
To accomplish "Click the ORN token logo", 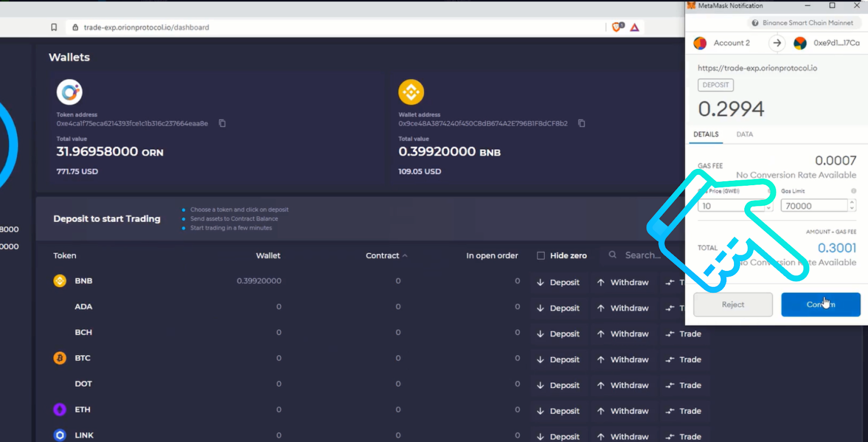I will (x=69, y=92).
